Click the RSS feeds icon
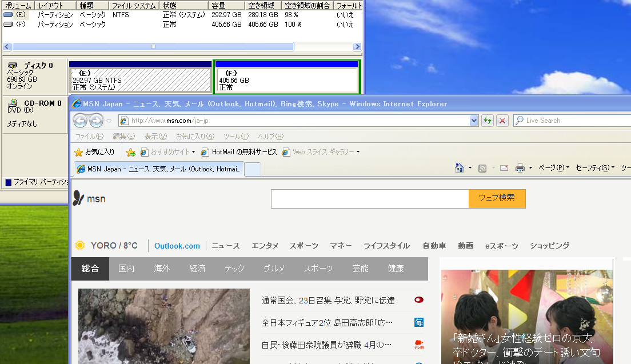The width and height of the screenshot is (631, 364). (482, 168)
